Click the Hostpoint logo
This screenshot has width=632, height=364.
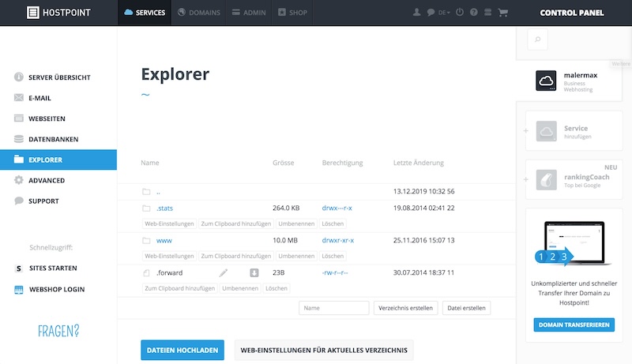(58, 13)
